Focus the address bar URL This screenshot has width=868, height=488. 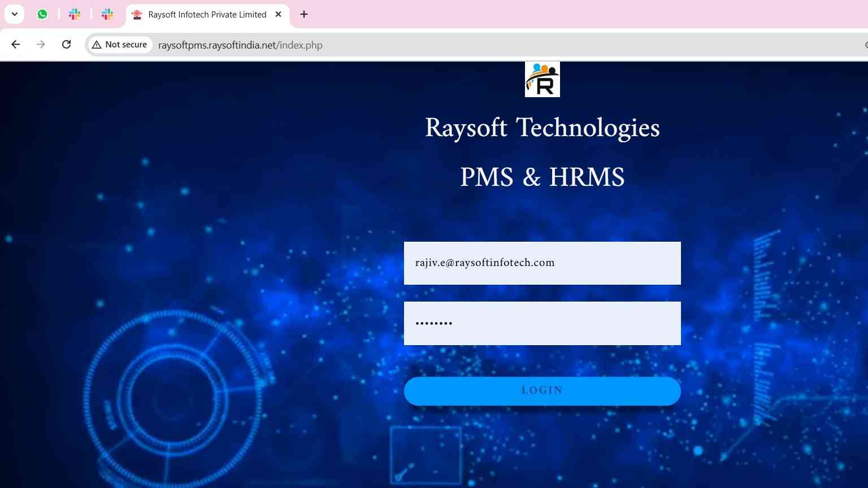(240, 45)
